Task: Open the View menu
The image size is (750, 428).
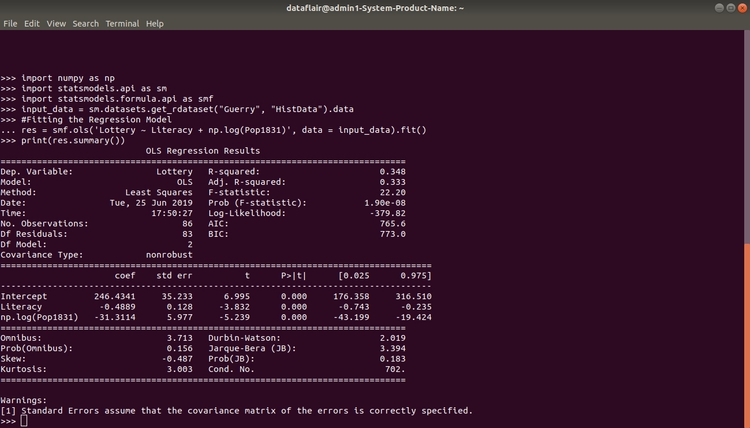Action: (x=56, y=23)
